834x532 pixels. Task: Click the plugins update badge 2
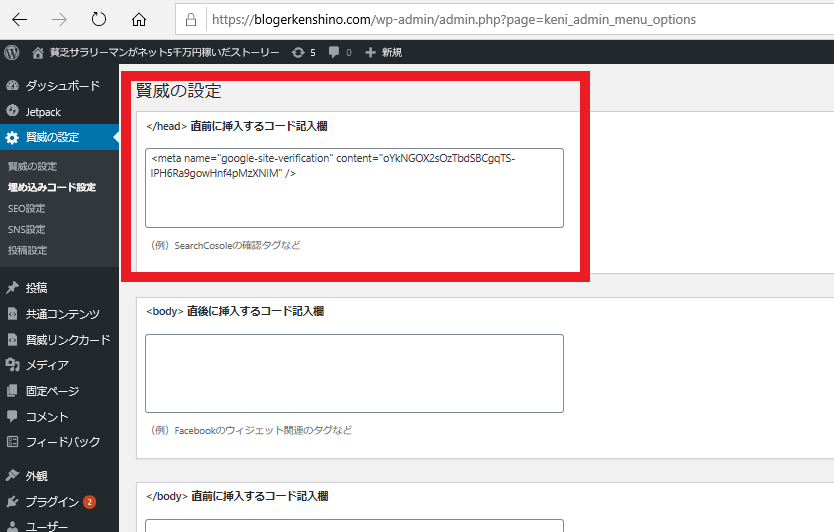89,502
